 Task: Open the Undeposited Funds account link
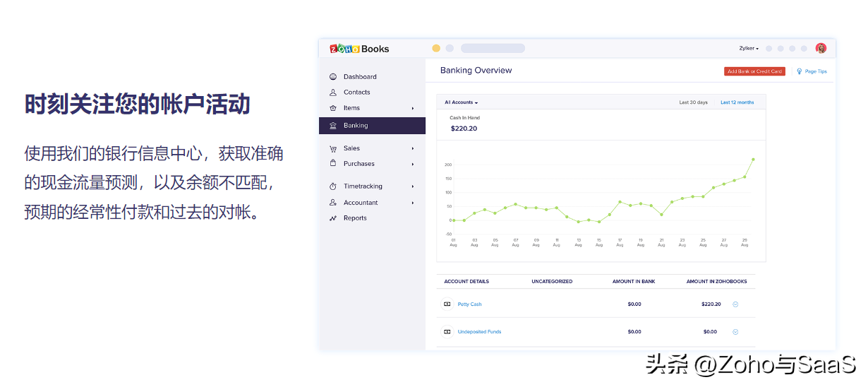(479, 332)
